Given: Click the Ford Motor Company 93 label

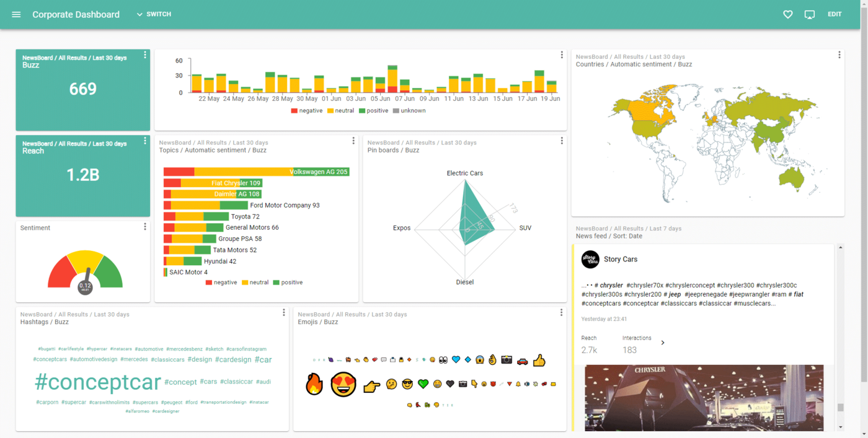Looking at the screenshot, I should tap(285, 205).
